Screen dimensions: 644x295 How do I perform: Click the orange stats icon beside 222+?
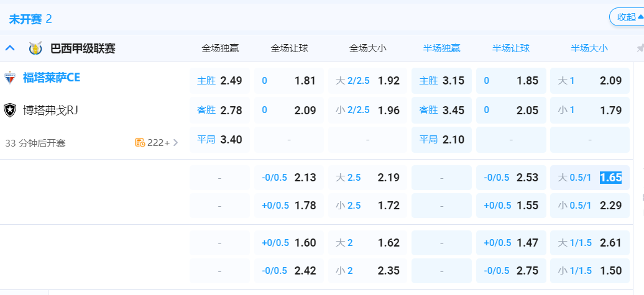coord(140,143)
